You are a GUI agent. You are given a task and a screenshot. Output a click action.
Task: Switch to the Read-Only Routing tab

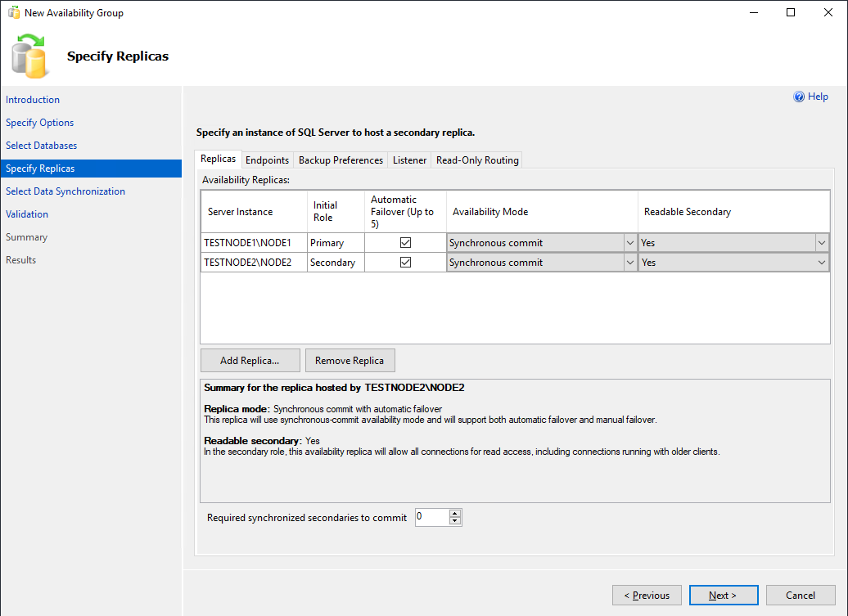[x=477, y=160]
